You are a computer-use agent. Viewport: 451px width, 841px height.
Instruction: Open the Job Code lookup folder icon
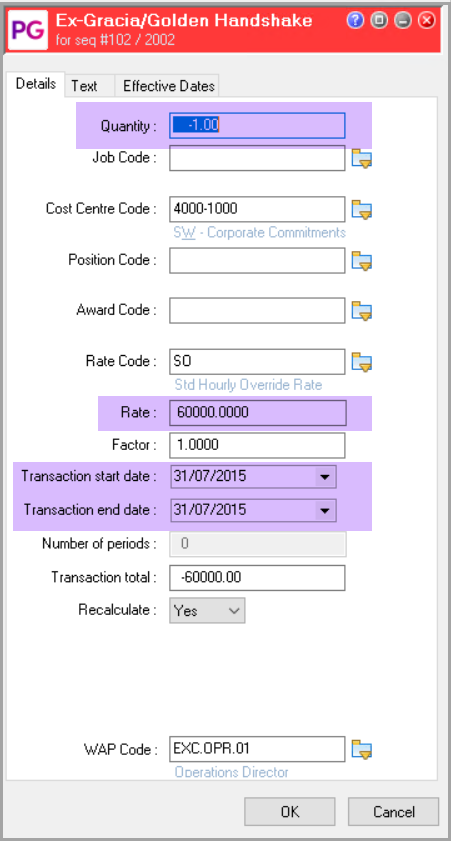pyautogui.click(x=361, y=159)
